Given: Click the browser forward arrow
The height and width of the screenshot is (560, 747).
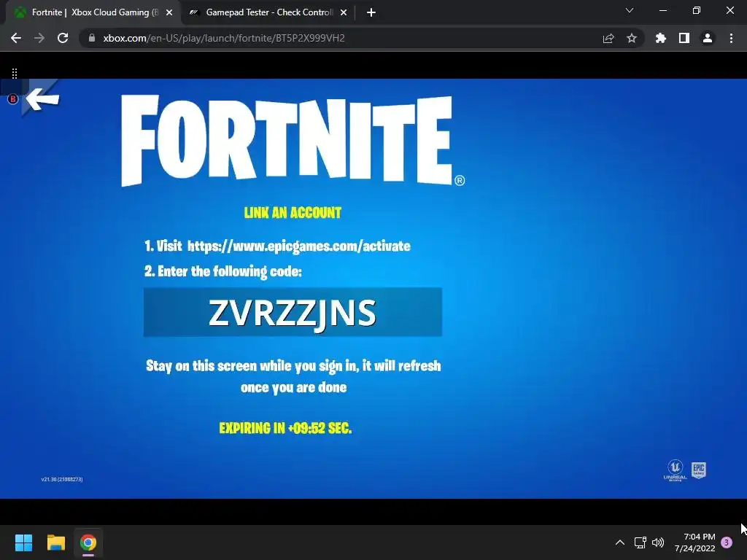Looking at the screenshot, I should point(39,38).
